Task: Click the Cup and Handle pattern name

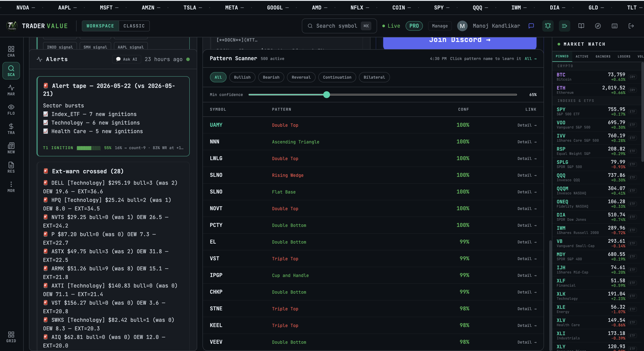Action: (x=290, y=275)
